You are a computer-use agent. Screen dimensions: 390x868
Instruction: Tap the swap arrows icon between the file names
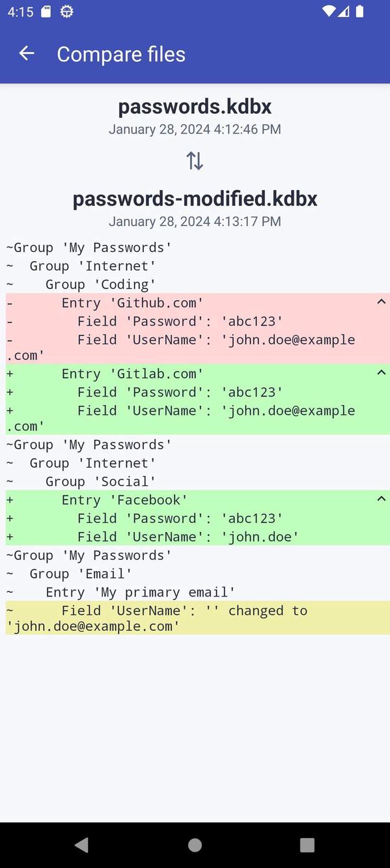194,160
